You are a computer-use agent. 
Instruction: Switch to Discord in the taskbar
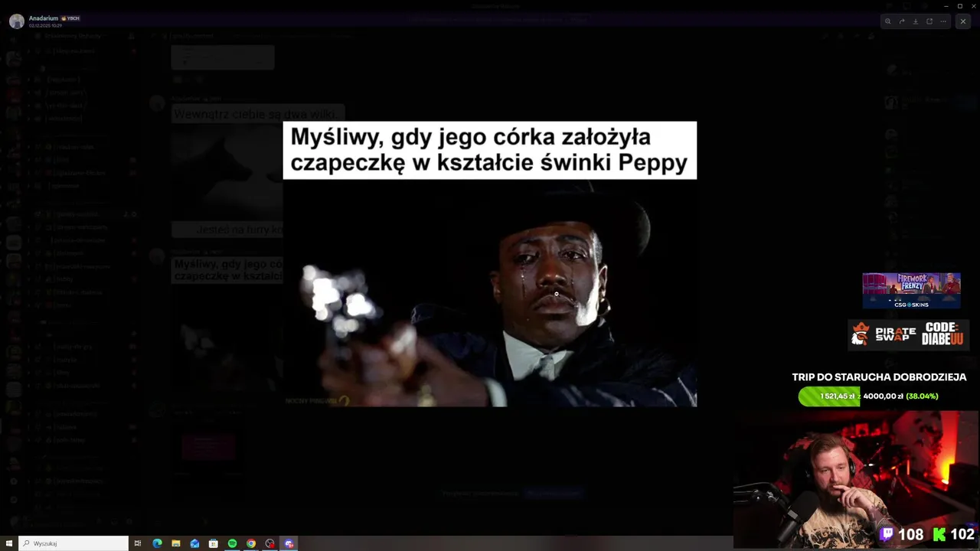(289, 543)
